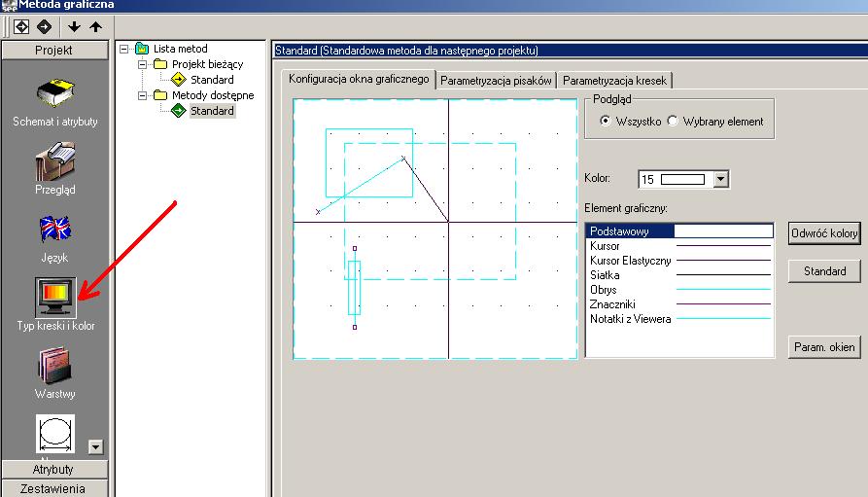Click the Odwróć kolory button
The image size is (868, 497).
pyautogui.click(x=824, y=233)
